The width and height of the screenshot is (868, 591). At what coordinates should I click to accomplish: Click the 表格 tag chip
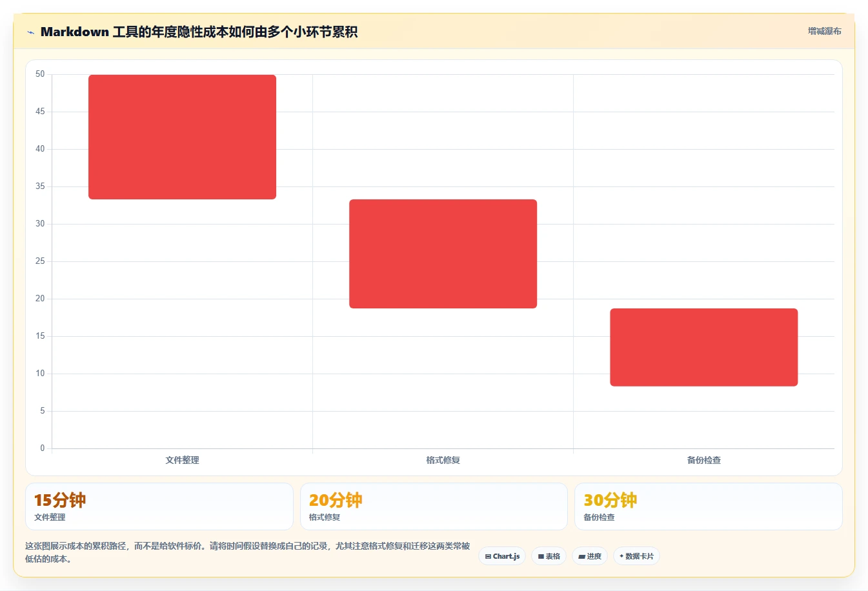tap(549, 556)
